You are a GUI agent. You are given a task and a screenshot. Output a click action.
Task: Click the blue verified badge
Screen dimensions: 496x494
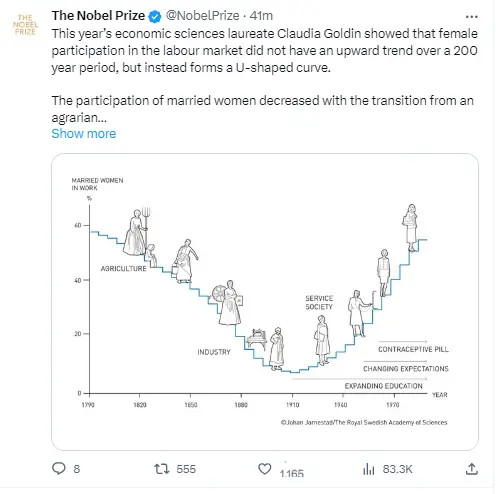click(x=155, y=16)
